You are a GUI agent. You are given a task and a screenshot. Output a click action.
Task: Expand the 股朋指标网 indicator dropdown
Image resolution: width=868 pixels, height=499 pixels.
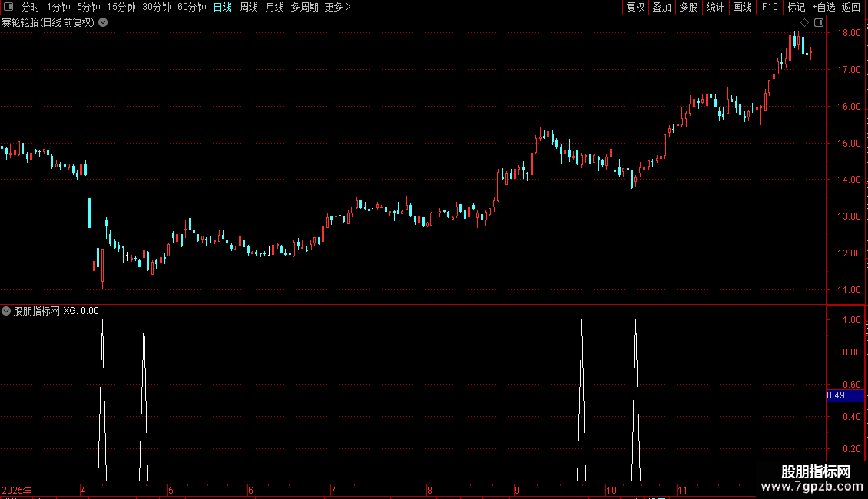pos(6,311)
